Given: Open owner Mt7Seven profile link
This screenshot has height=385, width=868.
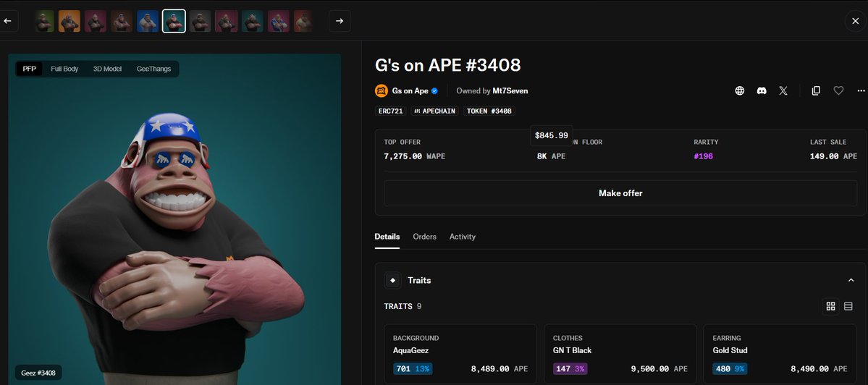Looking at the screenshot, I should click(510, 90).
